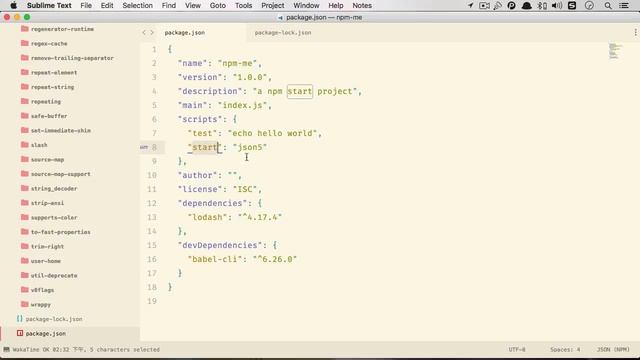Click line number 13 in the gutter
Image resolution: width=640 pixels, height=360 pixels.
152,217
